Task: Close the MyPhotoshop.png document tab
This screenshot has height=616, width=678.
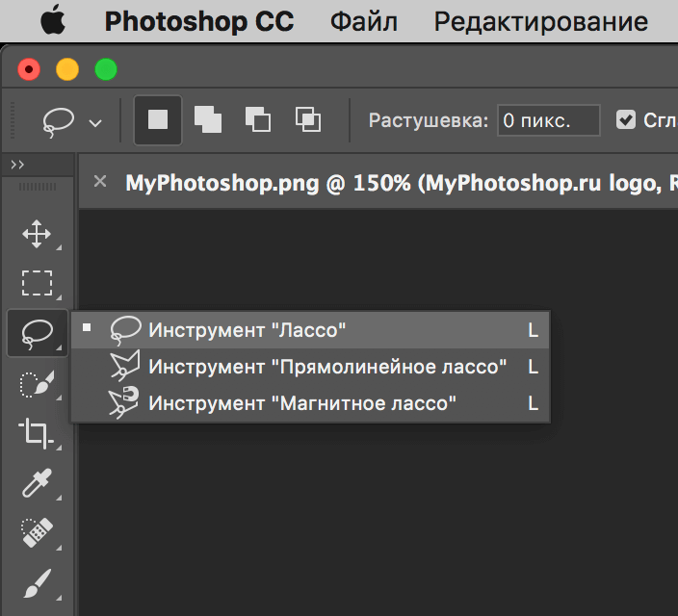Action: [x=100, y=181]
